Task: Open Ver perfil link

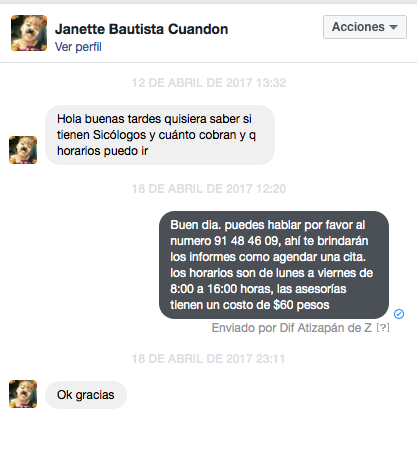Action: [78, 47]
